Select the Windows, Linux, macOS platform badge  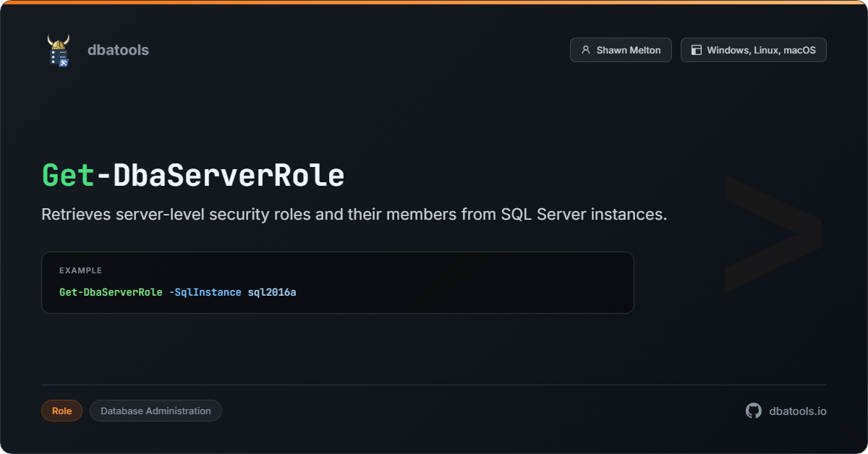coord(754,50)
